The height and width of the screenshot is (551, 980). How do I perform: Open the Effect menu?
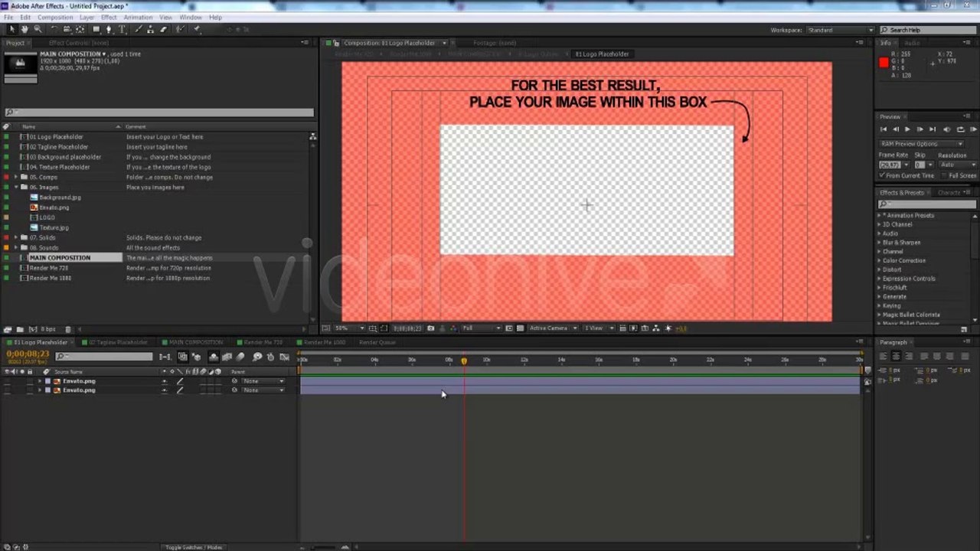109,17
